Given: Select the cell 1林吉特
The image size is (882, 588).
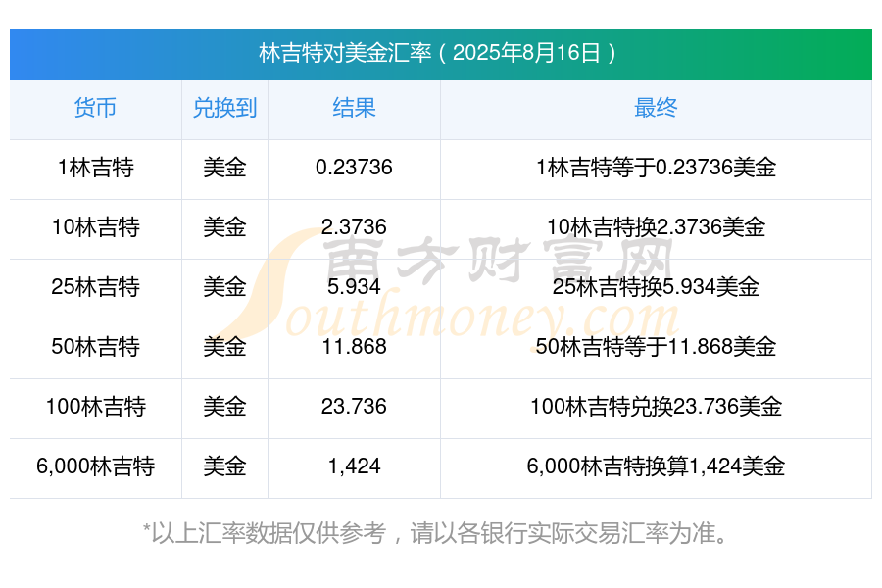Looking at the screenshot, I should tap(96, 168).
